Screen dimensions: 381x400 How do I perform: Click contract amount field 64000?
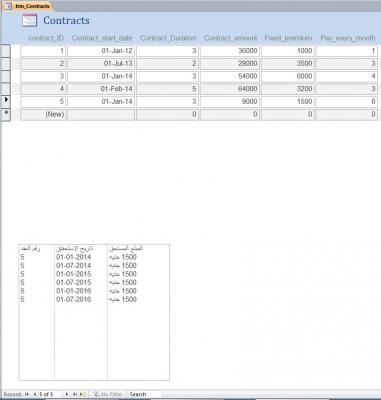point(230,89)
